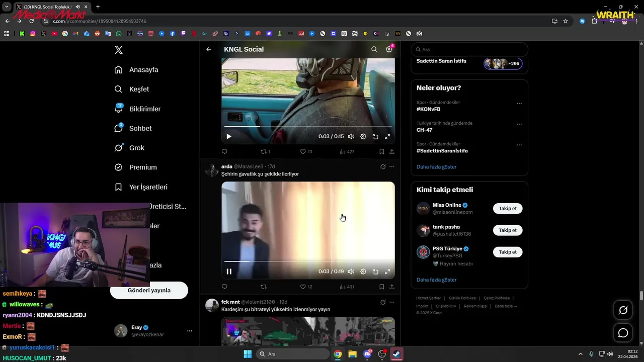Screen dimensions: 644x362
Task: Like the post with 13 likes
Action: 306,151
